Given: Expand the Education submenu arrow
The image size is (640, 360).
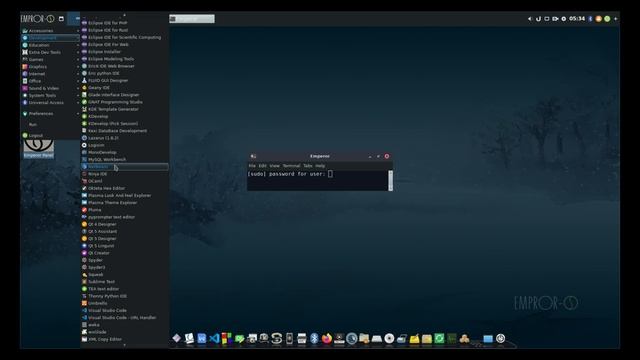Looking at the screenshot, I should 78,45.
